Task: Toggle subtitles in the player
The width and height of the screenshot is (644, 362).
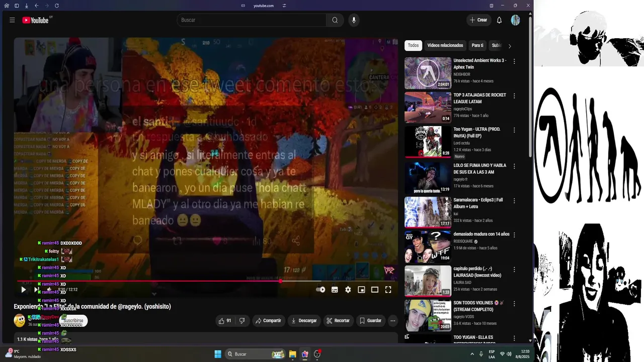Action: [x=335, y=290]
